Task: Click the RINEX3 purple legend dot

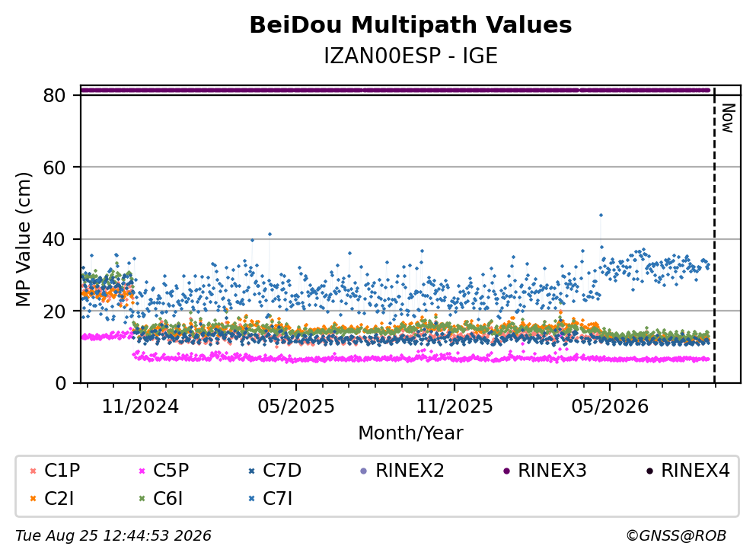Action: pos(506,471)
